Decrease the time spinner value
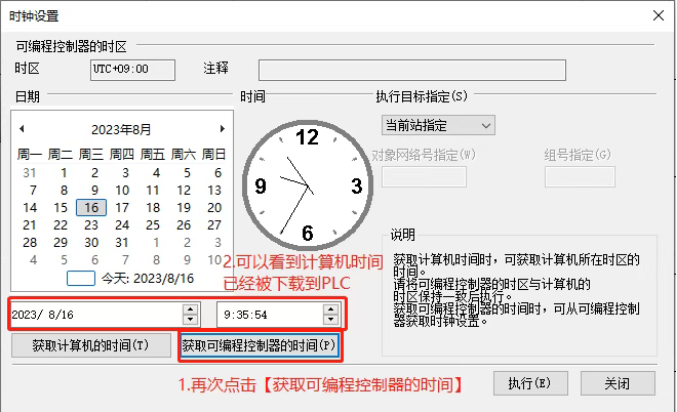 (x=331, y=319)
